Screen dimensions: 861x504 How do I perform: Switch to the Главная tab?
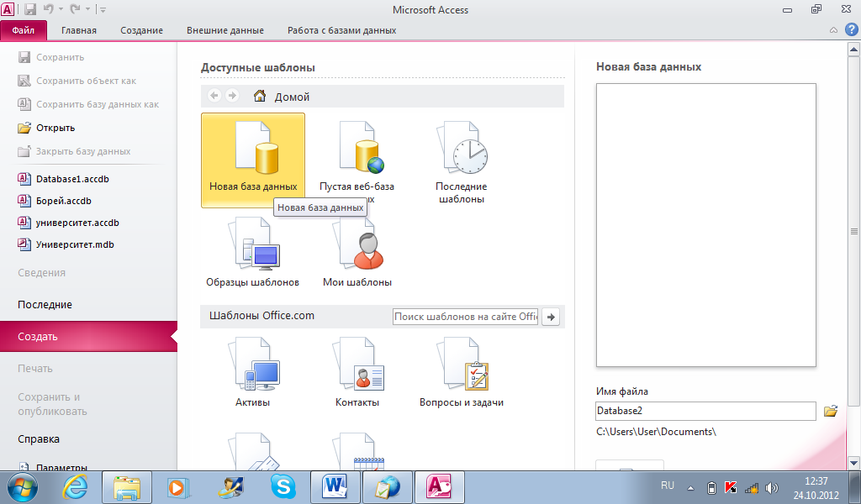78,30
